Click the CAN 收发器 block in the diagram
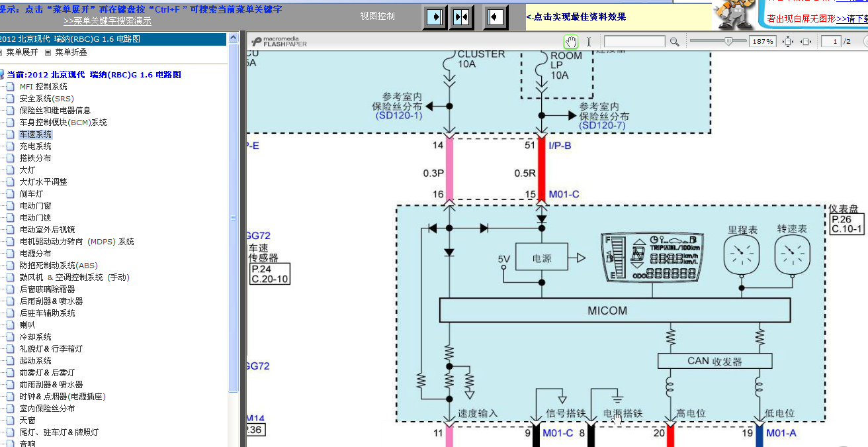The width and height of the screenshot is (868, 447). coord(715,361)
